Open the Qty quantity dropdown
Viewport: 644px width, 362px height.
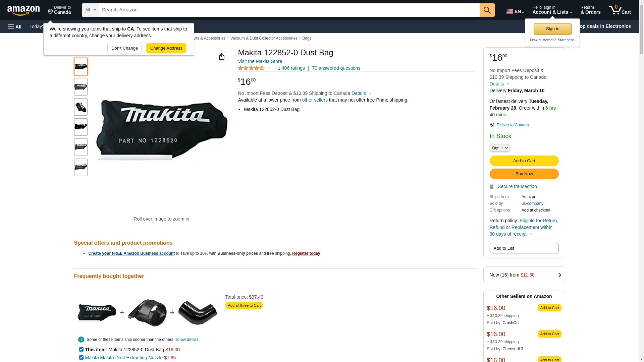tap(500, 148)
